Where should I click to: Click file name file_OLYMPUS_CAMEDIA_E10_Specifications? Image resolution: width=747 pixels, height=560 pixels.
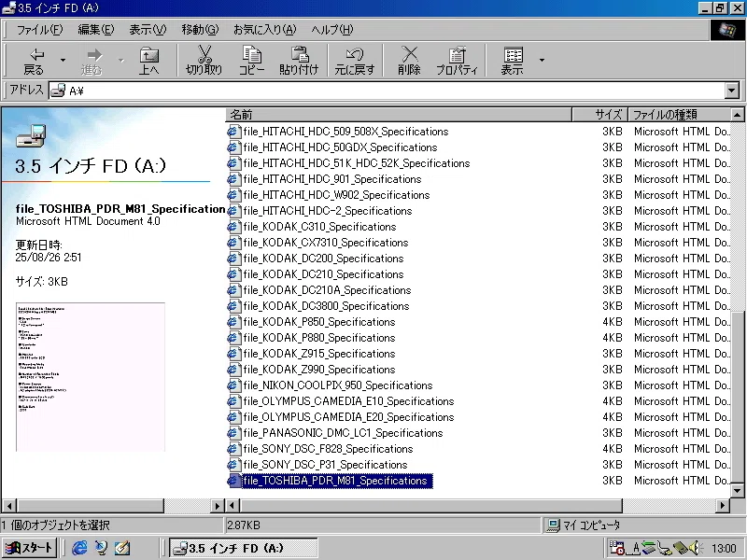point(348,401)
